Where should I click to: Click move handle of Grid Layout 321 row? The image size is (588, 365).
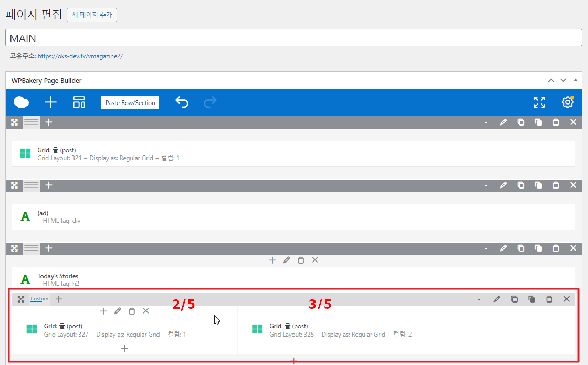(x=14, y=122)
